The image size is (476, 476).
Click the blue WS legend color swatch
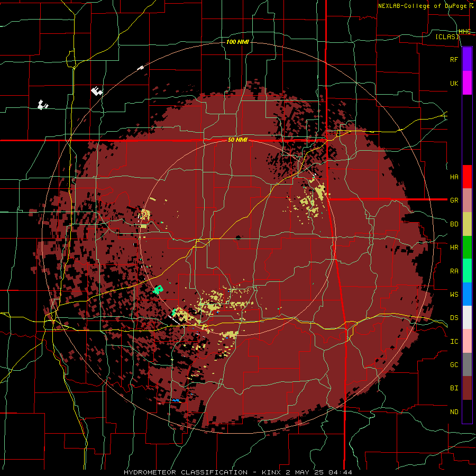467,294
